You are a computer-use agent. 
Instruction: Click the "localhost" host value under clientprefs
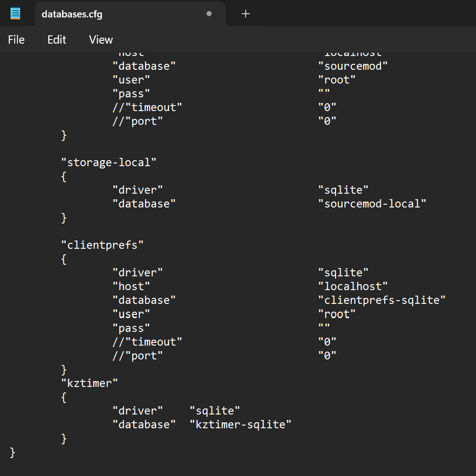[353, 286]
